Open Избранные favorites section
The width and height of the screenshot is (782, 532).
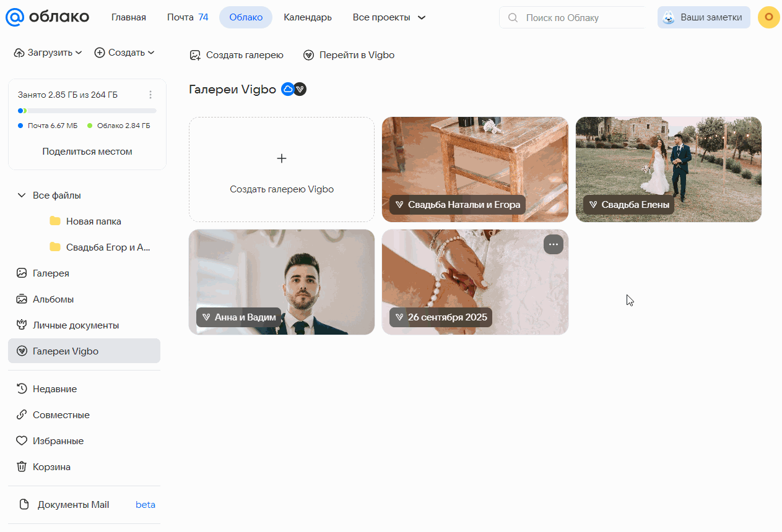pos(58,441)
